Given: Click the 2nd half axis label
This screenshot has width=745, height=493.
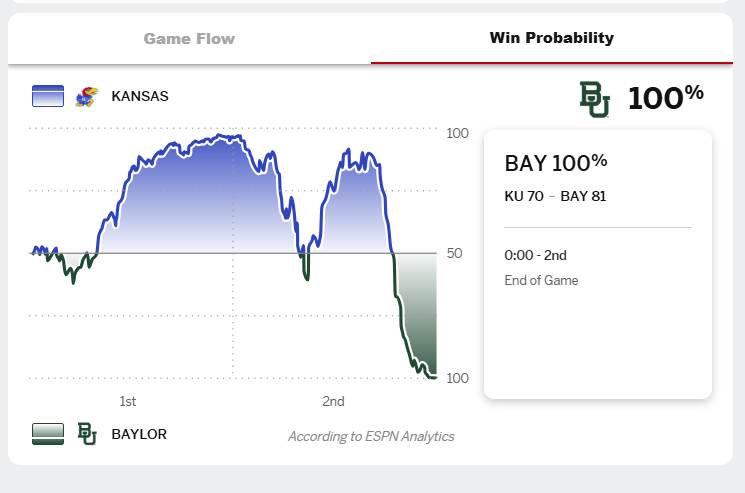Looking at the screenshot, I should [333, 402].
